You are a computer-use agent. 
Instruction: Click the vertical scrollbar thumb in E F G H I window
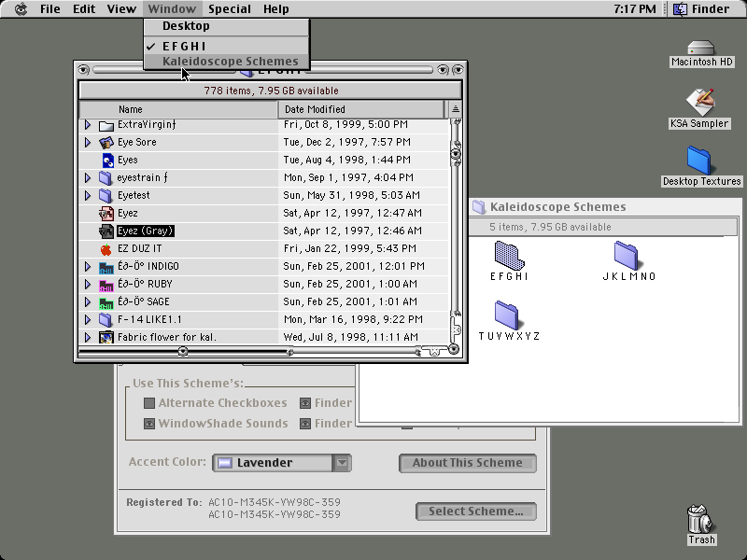(456, 154)
